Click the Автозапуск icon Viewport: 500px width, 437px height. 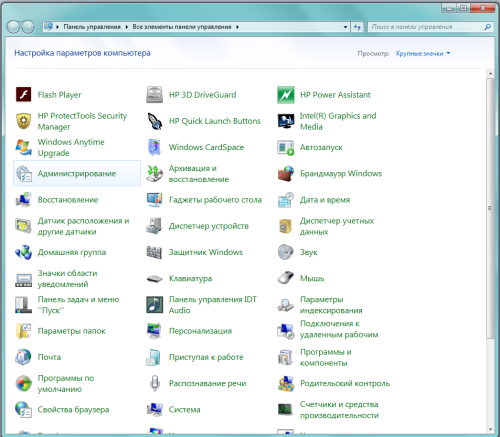[286, 147]
